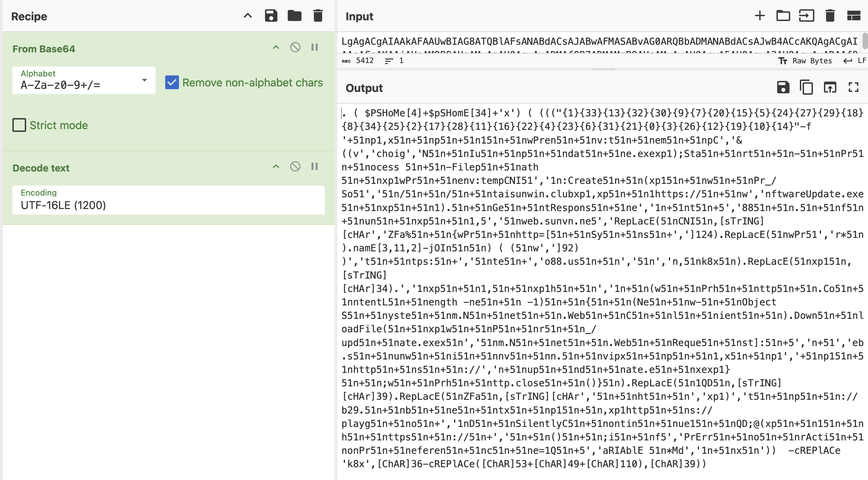The width and height of the screenshot is (868, 480).
Task: Copy the raw output to clipboard
Action: click(806, 87)
